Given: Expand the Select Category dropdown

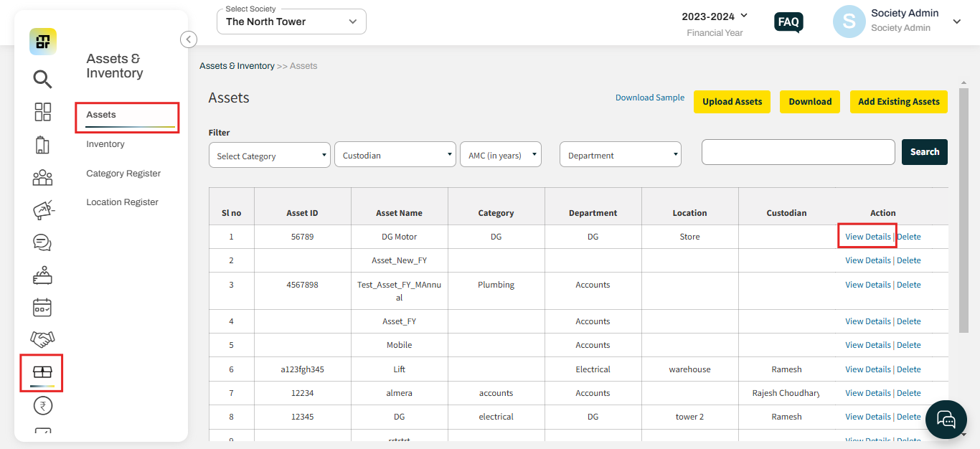Looking at the screenshot, I should (x=270, y=155).
